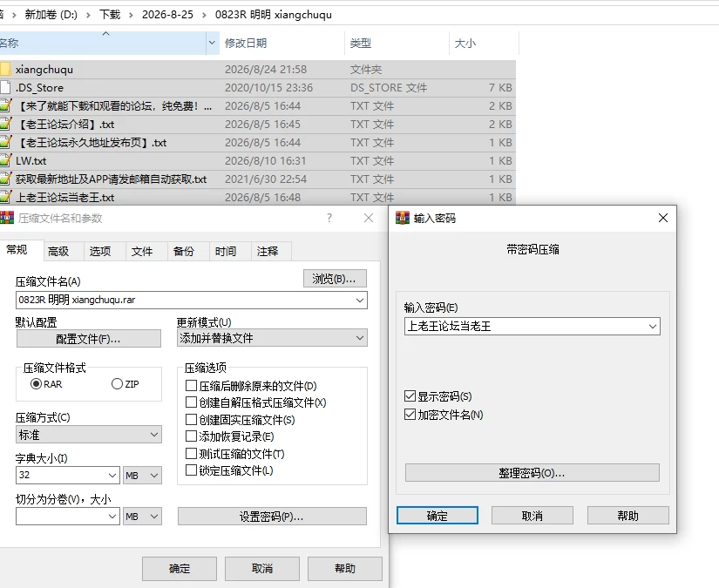
Task: Open the 名称 column filter dropdown arrow
Action: tap(212, 43)
